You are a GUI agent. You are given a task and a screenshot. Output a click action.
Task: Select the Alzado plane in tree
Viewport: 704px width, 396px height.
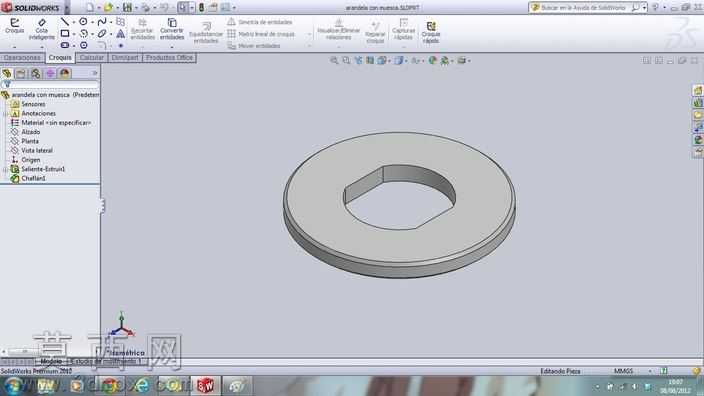pos(31,132)
